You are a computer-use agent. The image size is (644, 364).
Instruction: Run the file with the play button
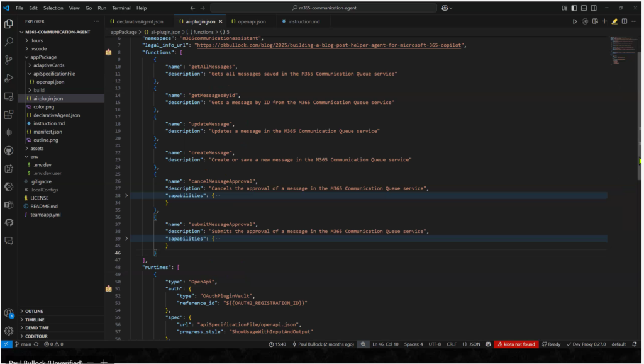click(575, 21)
